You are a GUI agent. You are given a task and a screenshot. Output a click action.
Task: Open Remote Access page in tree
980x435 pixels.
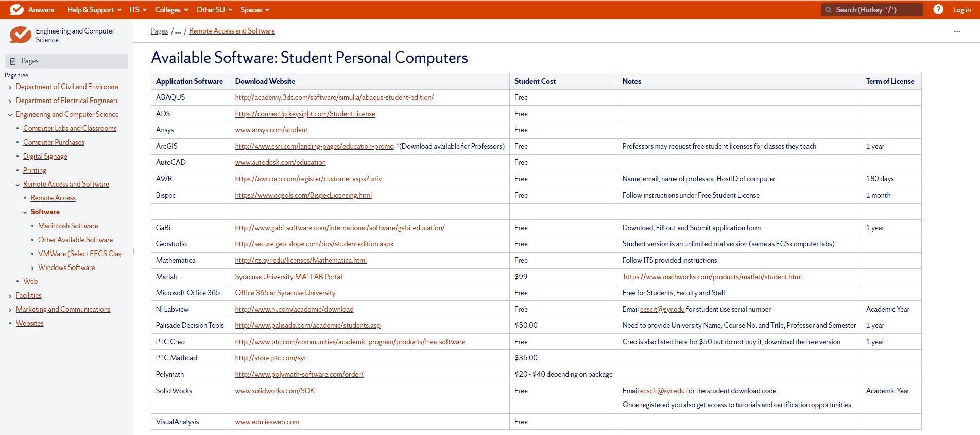[53, 198]
